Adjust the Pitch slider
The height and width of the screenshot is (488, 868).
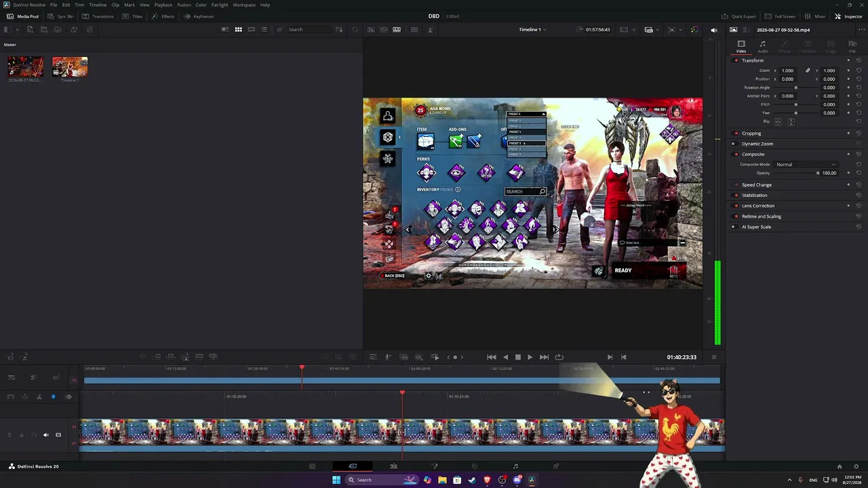coord(795,104)
